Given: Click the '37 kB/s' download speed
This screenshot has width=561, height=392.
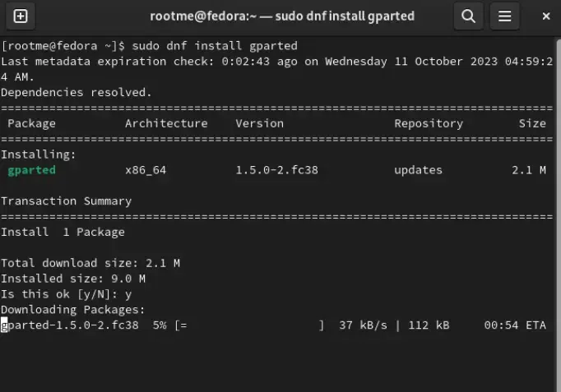Looking at the screenshot, I should [363, 325].
